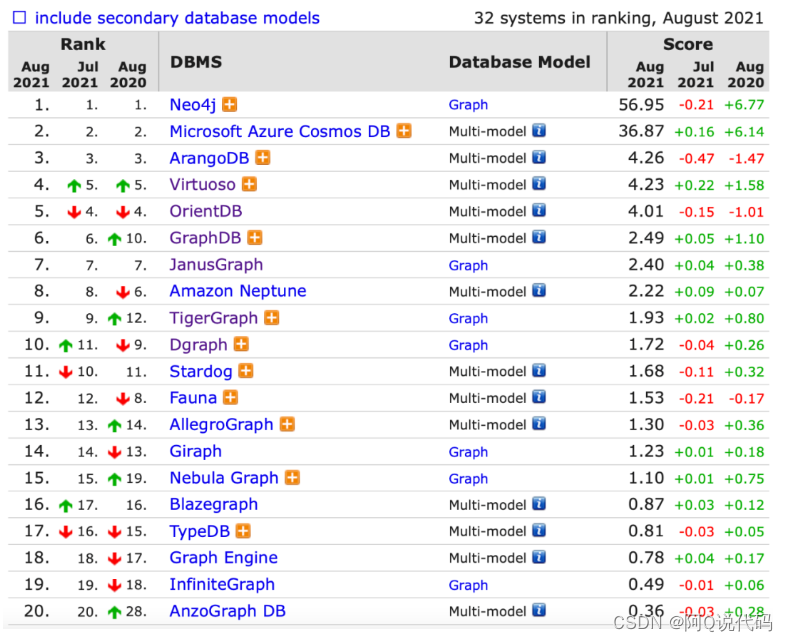
Task: Select the Neo4j score value 56.95
Action: (641, 105)
